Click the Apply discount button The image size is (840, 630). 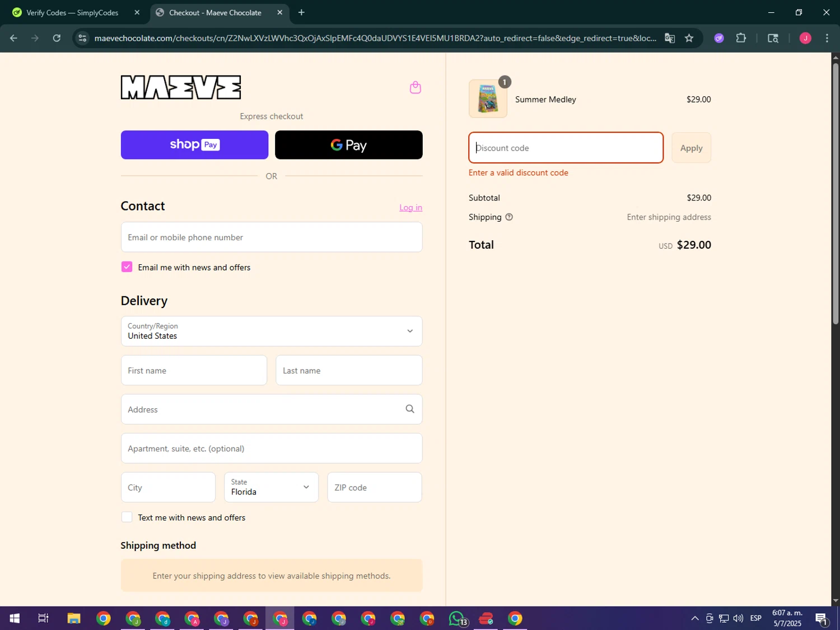pyautogui.click(x=691, y=148)
